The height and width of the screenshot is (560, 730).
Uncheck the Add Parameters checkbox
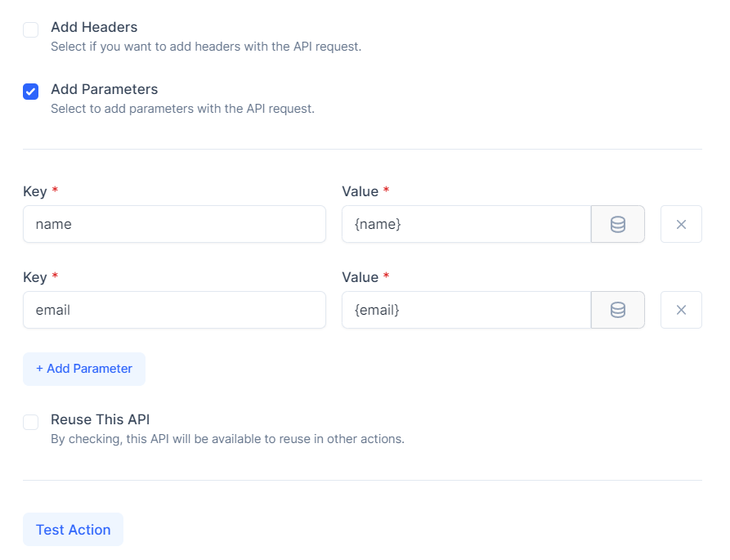tap(31, 92)
